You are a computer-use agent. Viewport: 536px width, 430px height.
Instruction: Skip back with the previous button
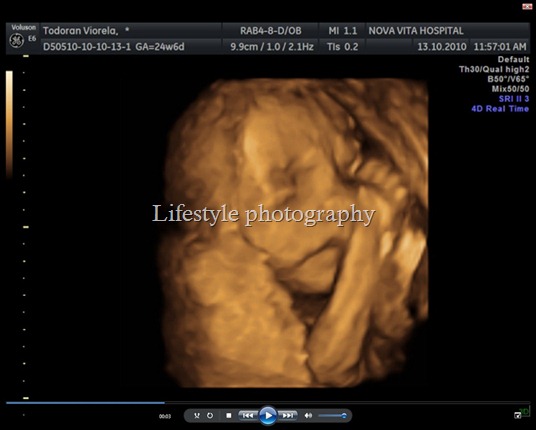tap(248, 416)
